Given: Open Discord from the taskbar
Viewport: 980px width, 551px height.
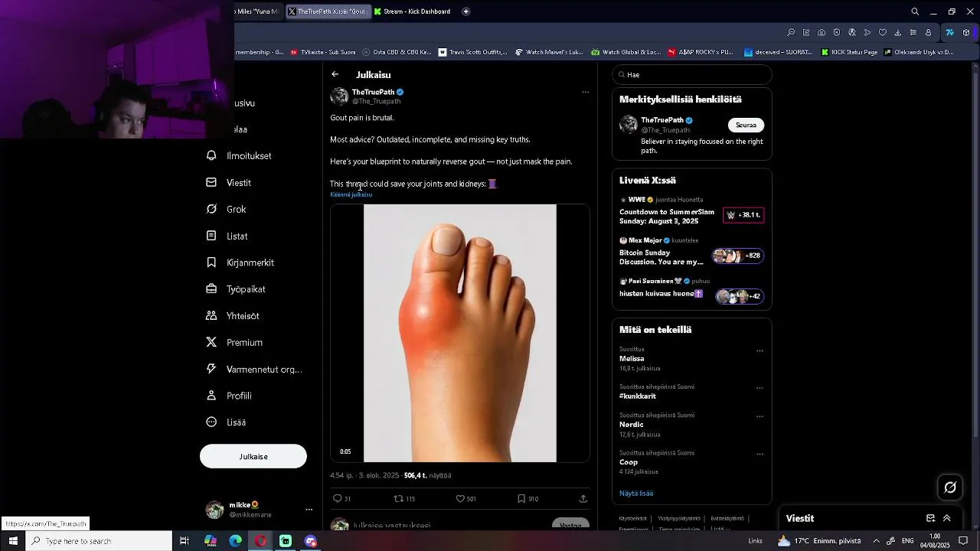Looking at the screenshot, I should [310, 541].
